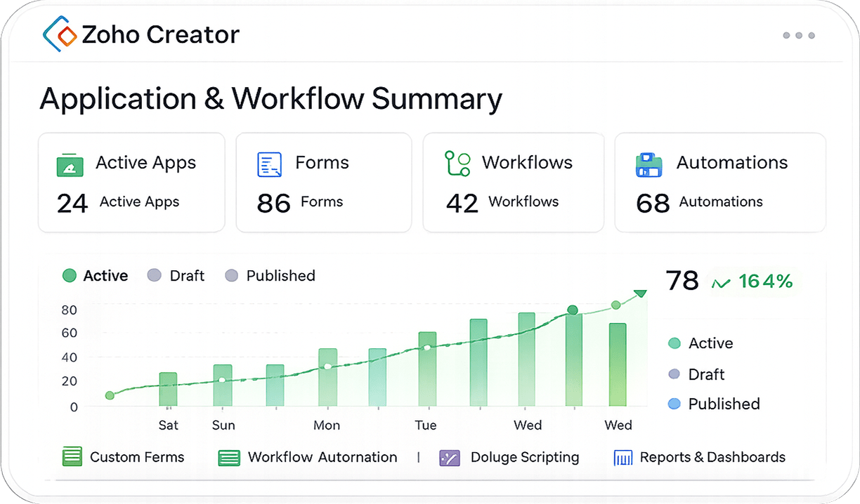Click the Custom Ferms green icon
The height and width of the screenshot is (504, 860).
point(72,457)
